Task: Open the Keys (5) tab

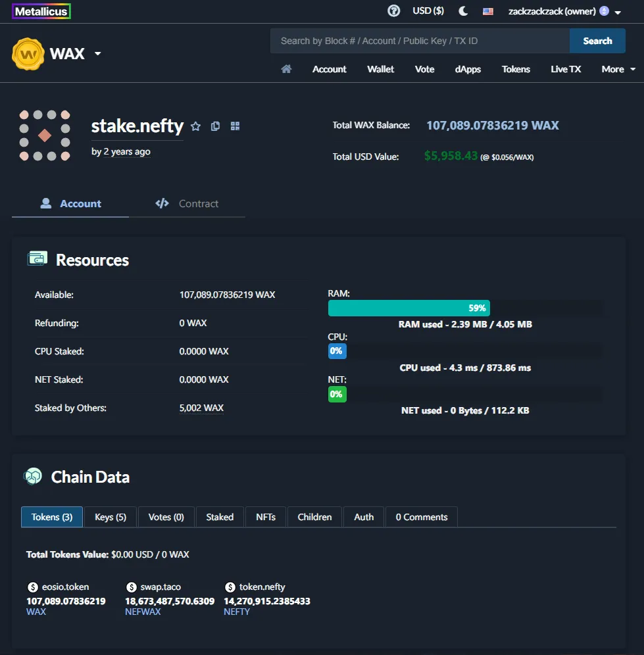Action: [111, 517]
